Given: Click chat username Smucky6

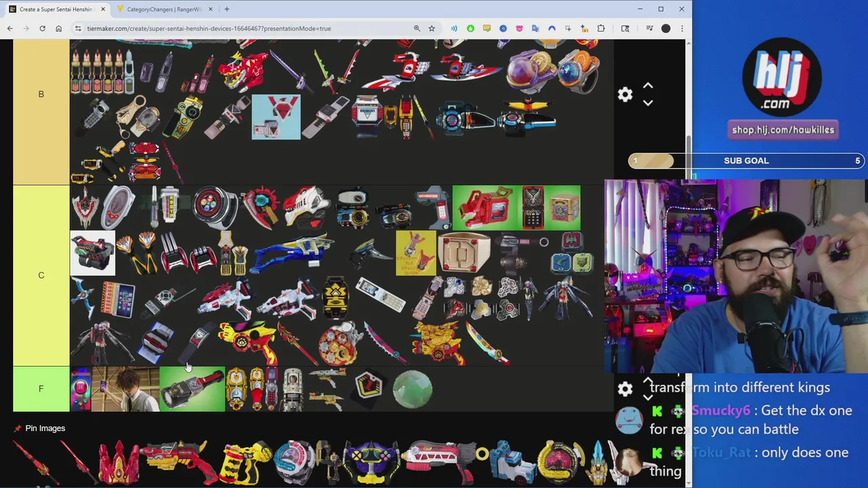Looking at the screenshot, I should [721, 411].
